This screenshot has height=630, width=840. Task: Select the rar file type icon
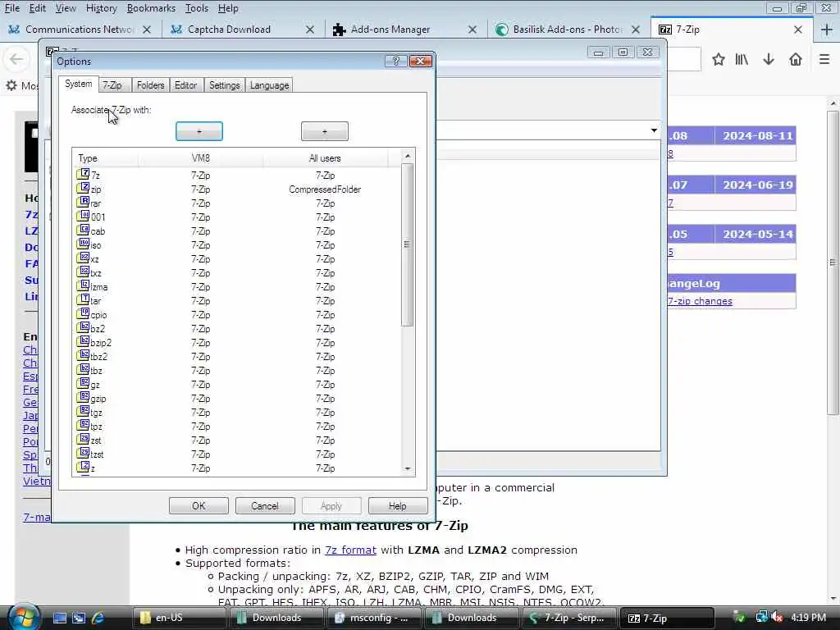(83, 202)
